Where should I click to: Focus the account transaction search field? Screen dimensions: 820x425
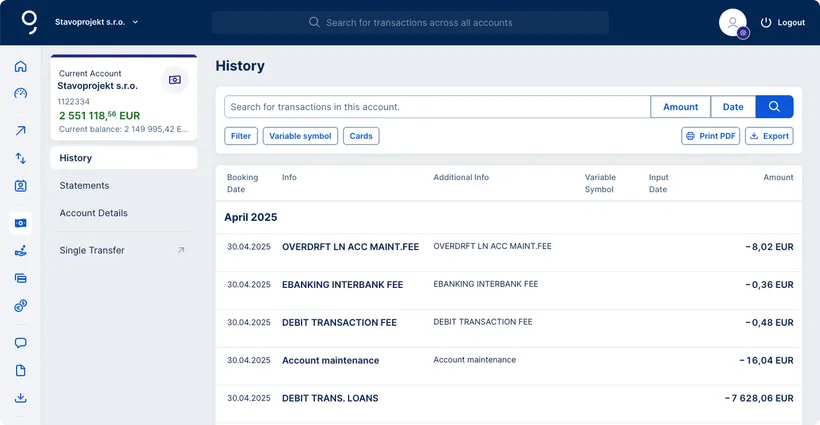coord(437,107)
